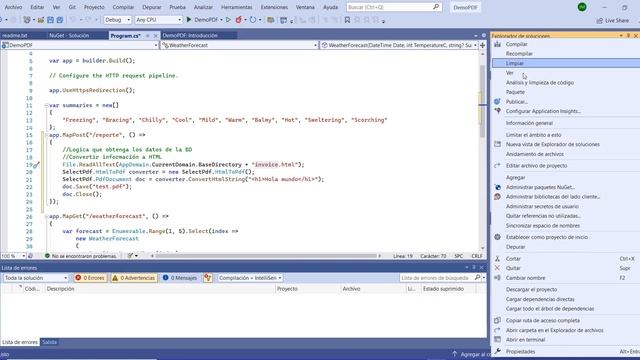Click Save file floppy icon
Viewport: 640px width, 360px height.
tap(50, 20)
